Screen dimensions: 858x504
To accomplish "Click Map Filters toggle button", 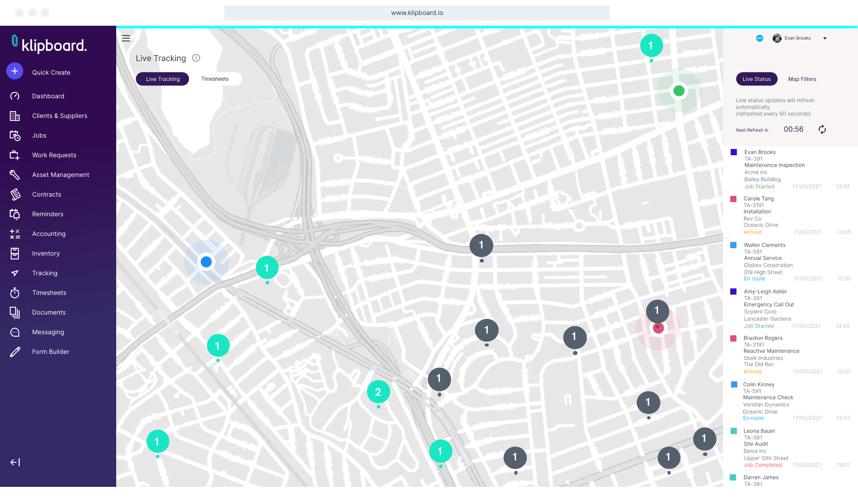I will pos(803,79).
